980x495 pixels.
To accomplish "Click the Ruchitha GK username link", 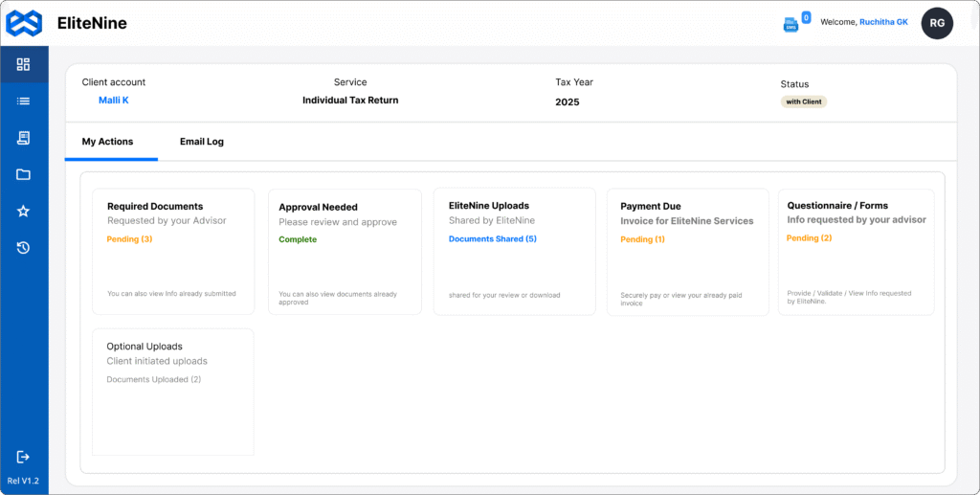I will click(x=883, y=22).
